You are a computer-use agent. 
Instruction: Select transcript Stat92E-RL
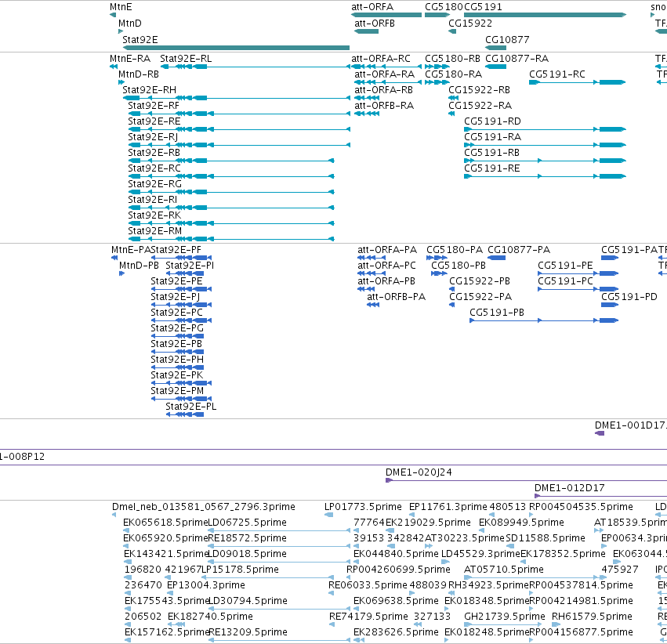tap(255, 67)
